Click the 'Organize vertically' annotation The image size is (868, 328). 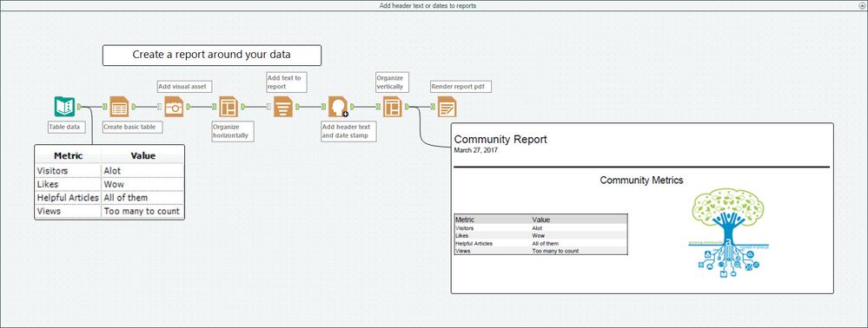(392, 82)
